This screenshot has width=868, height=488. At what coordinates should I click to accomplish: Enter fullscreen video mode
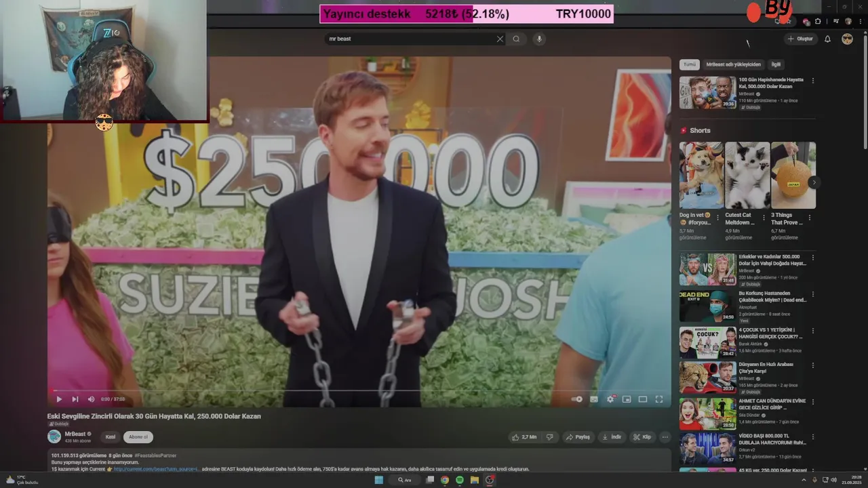(658, 399)
